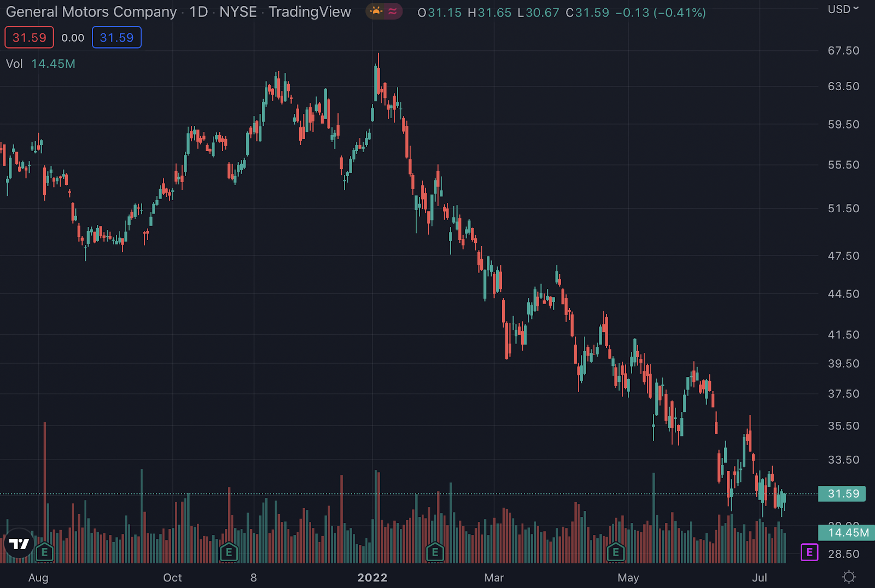The height and width of the screenshot is (588, 875).
Task: Click the 0.00 spread value
Action: [x=73, y=38]
